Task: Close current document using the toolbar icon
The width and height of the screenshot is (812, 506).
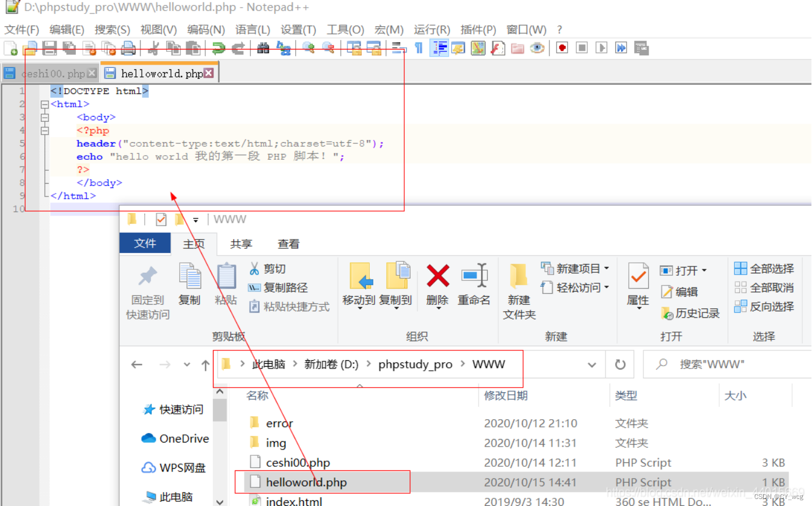Action: (x=89, y=48)
